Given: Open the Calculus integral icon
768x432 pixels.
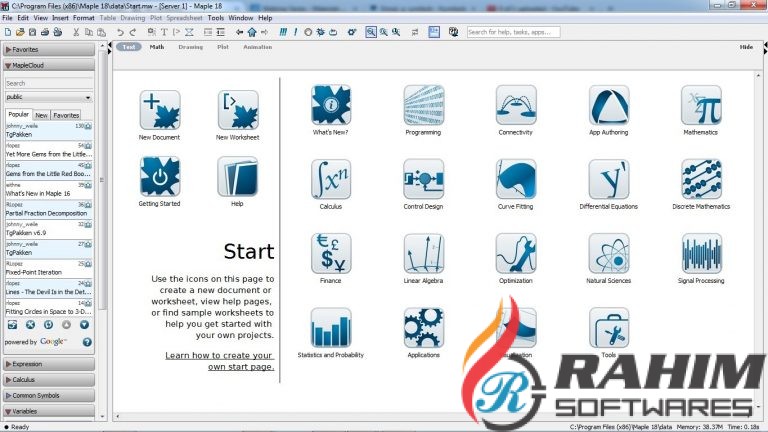Looking at the screenshot, I should coord(331,179).
